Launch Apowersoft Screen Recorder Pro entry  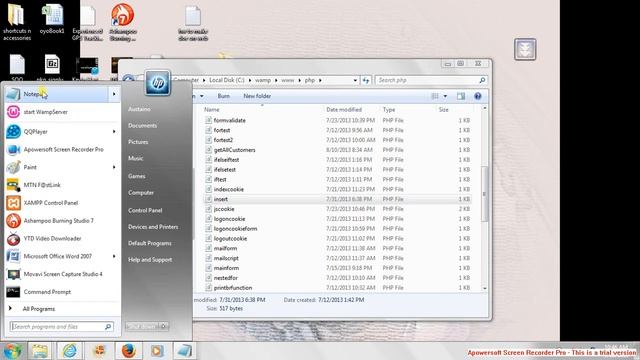point(63,149)
